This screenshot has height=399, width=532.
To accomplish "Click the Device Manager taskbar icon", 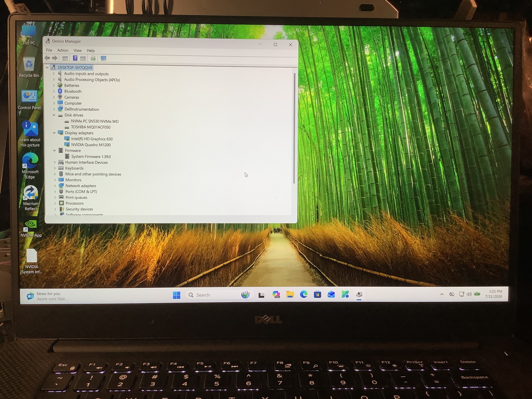I will click(359, 294).
